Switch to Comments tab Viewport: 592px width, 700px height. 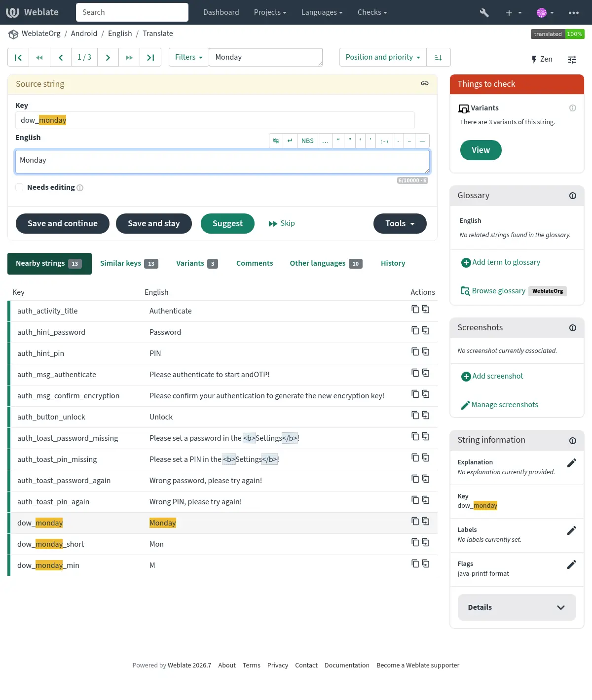[x=255, y=264]
